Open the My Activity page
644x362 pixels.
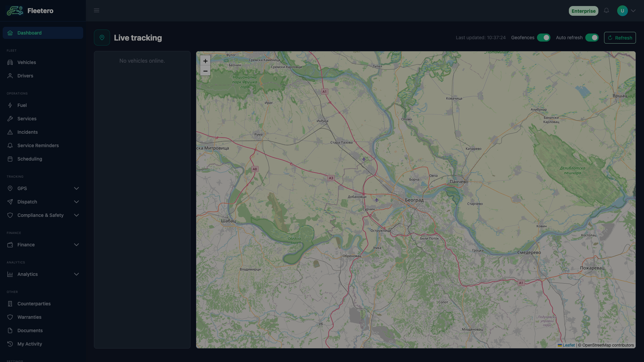[x=43, y=344]
